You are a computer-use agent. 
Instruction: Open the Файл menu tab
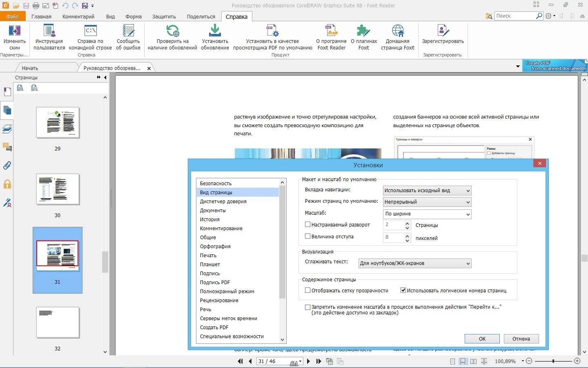[13, 16]
